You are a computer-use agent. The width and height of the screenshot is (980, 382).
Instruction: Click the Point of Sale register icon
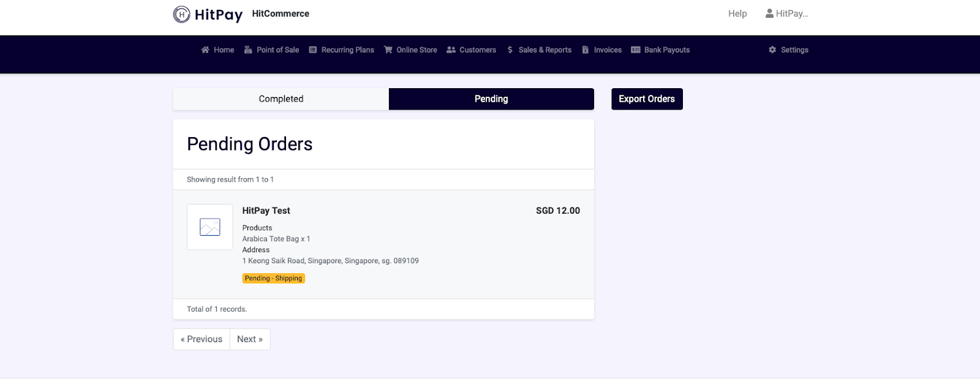click(x=248, y=50)
